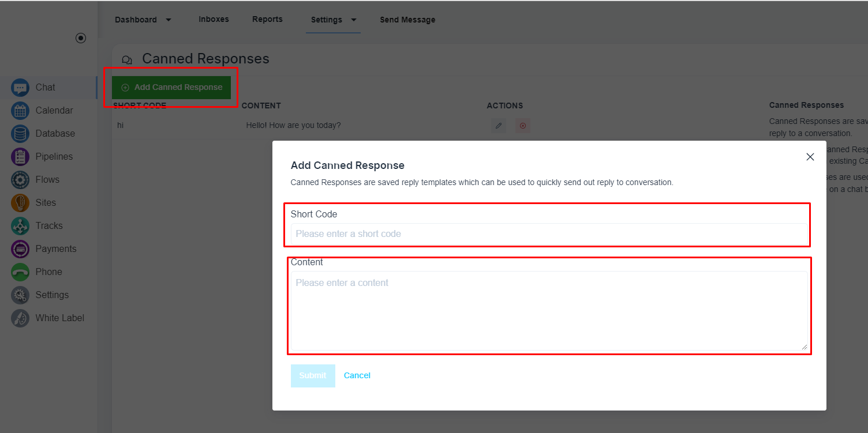Viewport: 868px width, 433px height.
Task: Go to Pipelines via its icon
Action: [x=20, y=157]
